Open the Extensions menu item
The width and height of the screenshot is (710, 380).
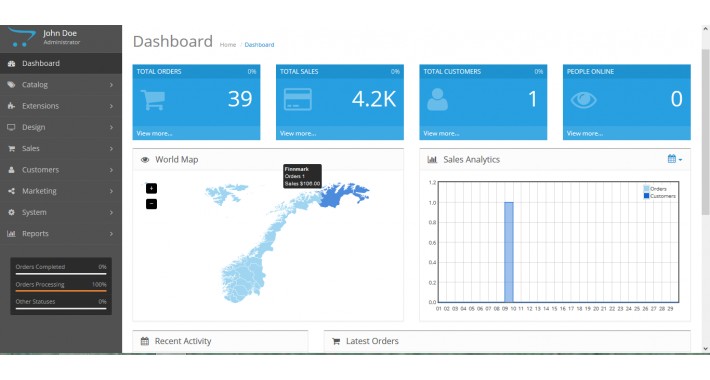click(x=61, y=106)
